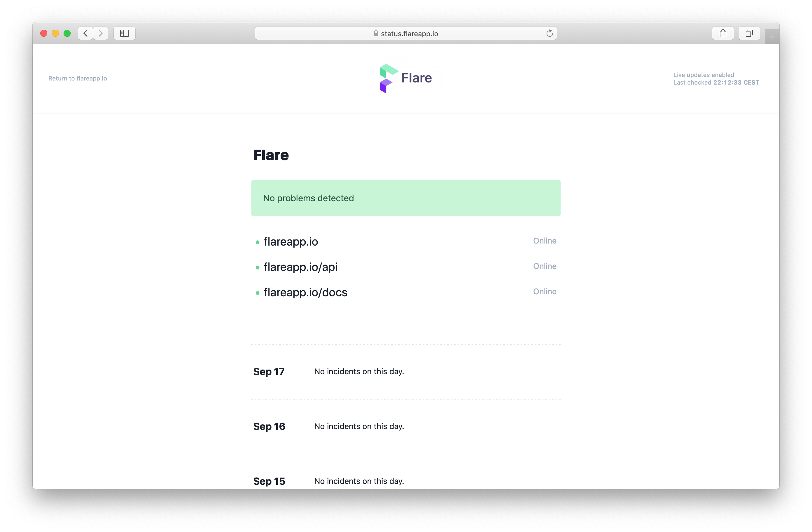Click the lock icon in the address bar
This screenshot has height=532, width=812.
click(376, 34)
